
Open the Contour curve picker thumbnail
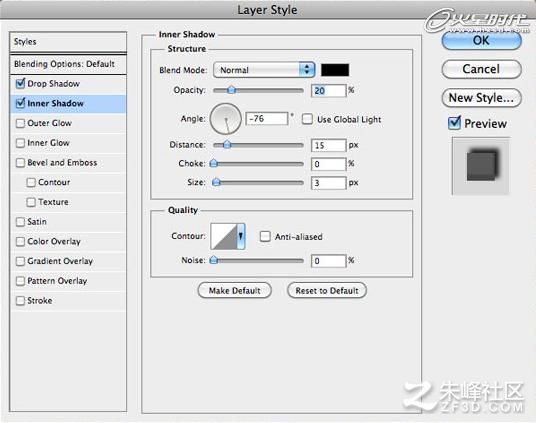tap(224, 236)
